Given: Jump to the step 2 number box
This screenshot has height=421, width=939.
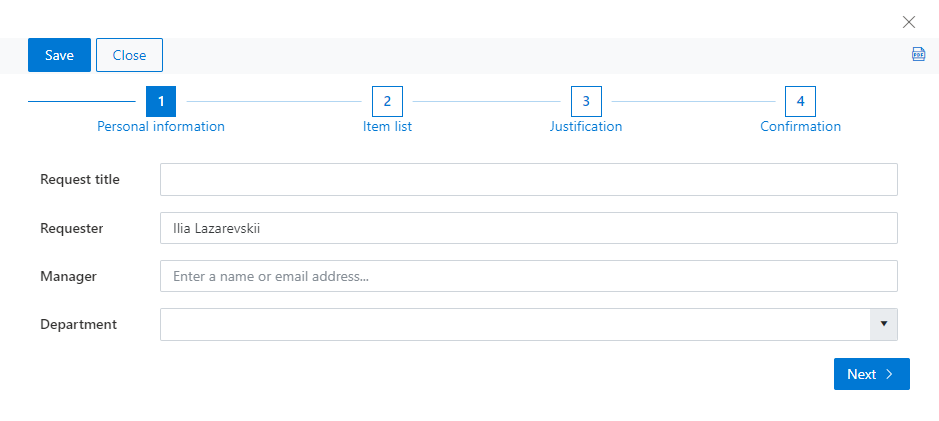Looking at the screenshot, I should (387, 101).
